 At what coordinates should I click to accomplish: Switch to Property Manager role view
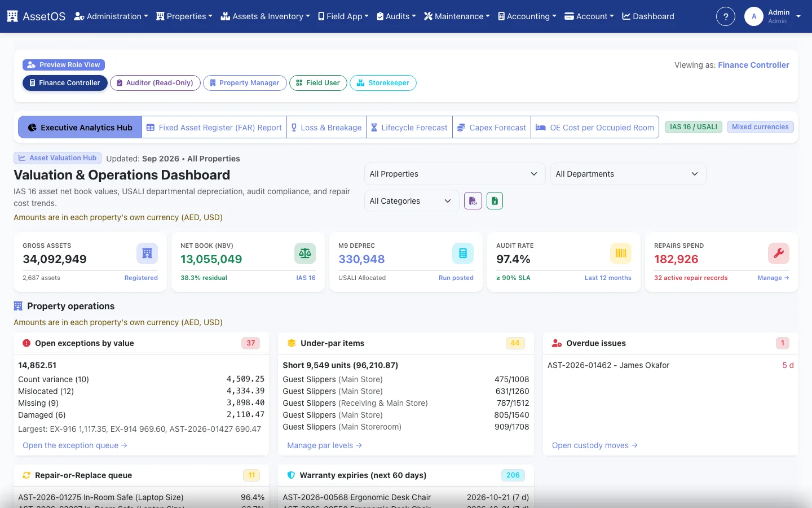[245, 83]
